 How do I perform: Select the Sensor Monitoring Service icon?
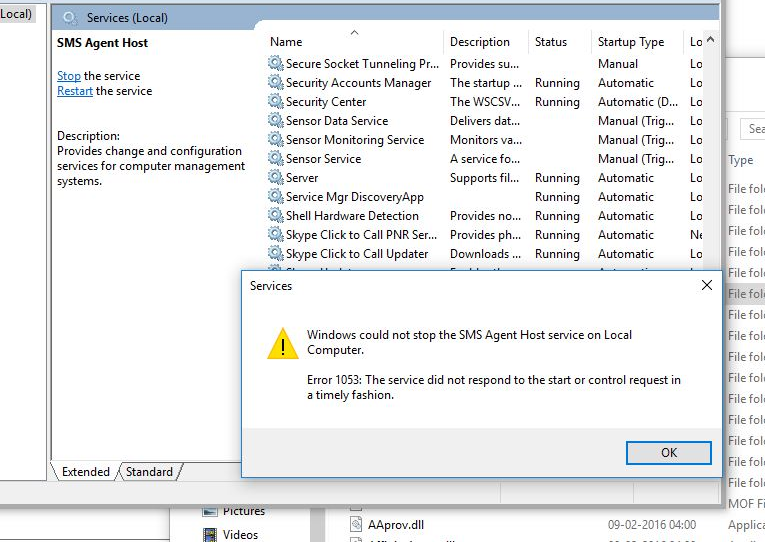pyautogui.click(x=275, y=140)
